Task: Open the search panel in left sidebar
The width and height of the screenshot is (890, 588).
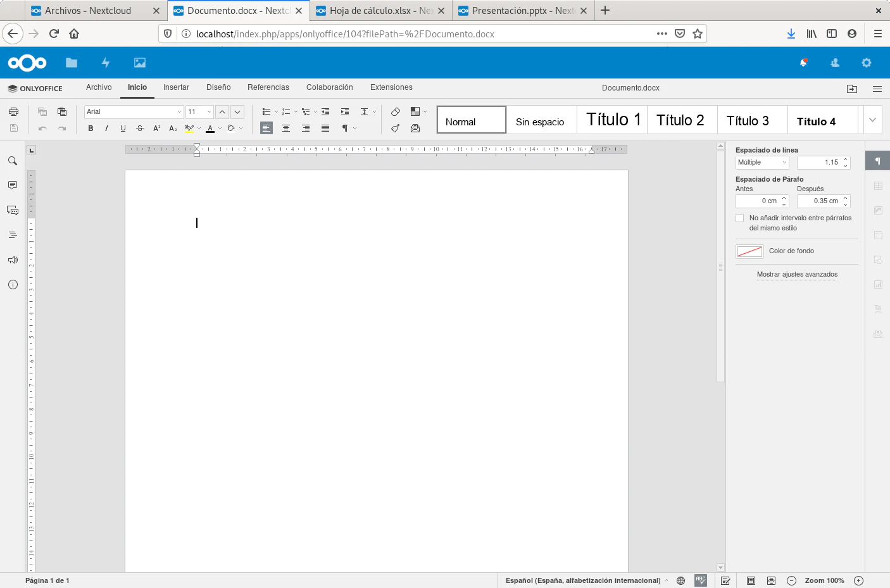Action: (13, 161)
